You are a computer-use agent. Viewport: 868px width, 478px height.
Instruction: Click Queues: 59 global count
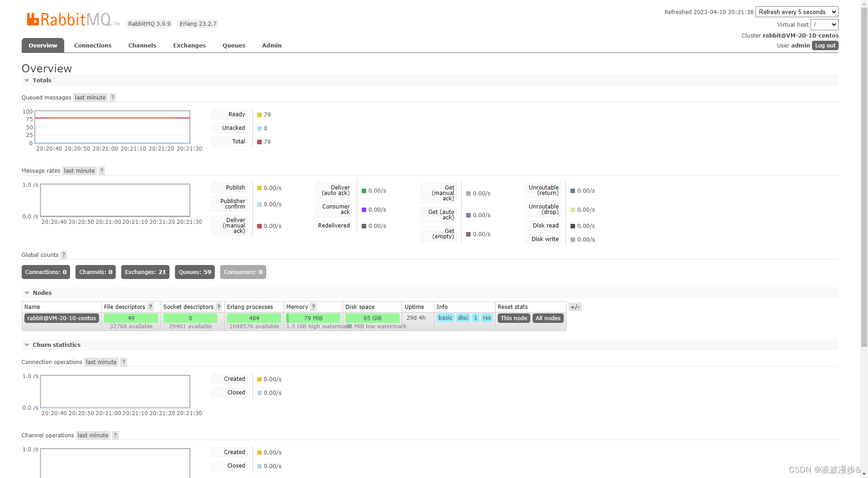195,272
